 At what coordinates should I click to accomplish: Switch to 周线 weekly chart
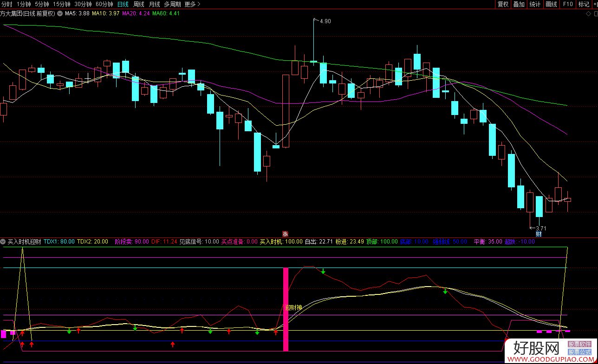[x=139, y=4]
